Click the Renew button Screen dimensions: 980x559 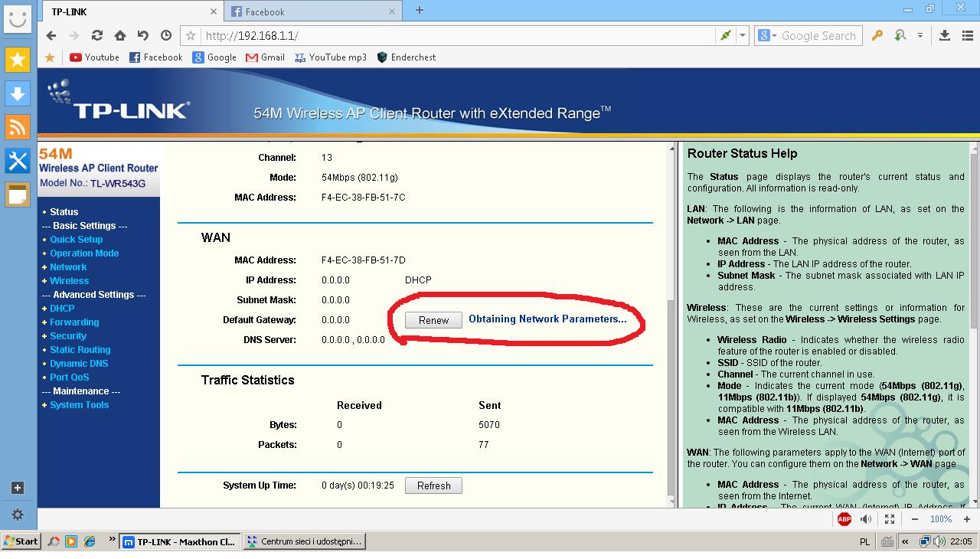(x=433, y=320)
